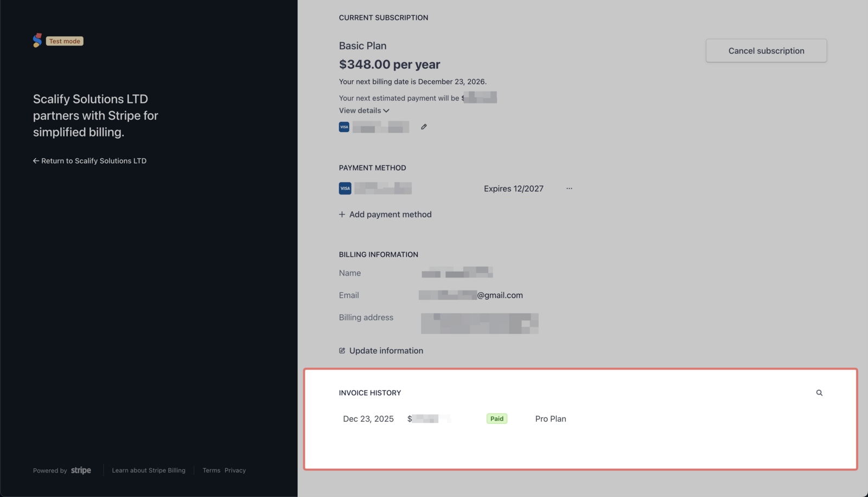
Task: Click the Paid status badge
Action: point(496,418)
